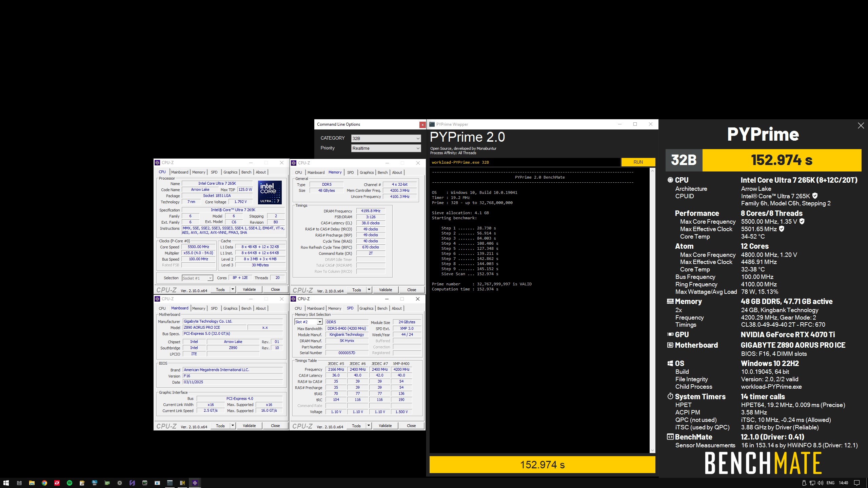Click the 'Prime number : 32,767,999,997 is VALID' line
This screenshot has height=488, width=868.
[481, 284]
